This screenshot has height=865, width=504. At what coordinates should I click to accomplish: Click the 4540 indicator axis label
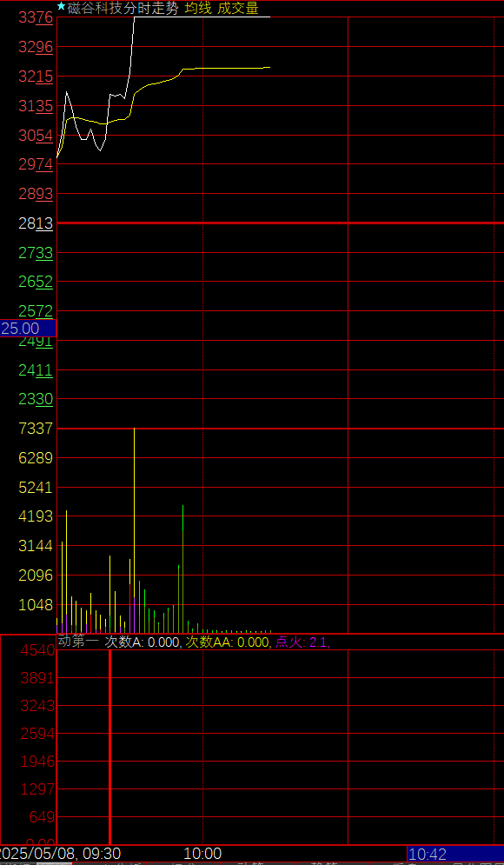(x=38, y=650)
